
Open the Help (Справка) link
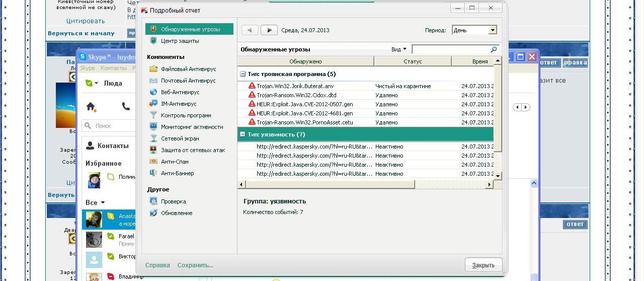157,265
